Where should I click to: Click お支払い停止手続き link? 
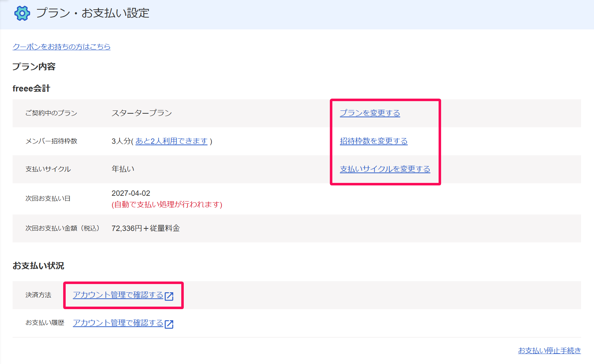[x=549, y=350]
